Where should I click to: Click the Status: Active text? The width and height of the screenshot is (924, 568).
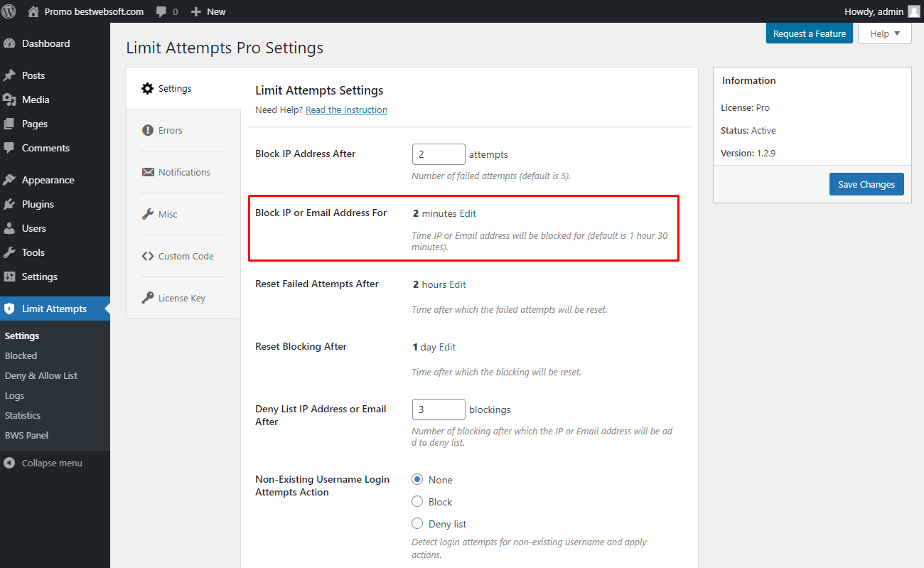(x=748, y=130)
